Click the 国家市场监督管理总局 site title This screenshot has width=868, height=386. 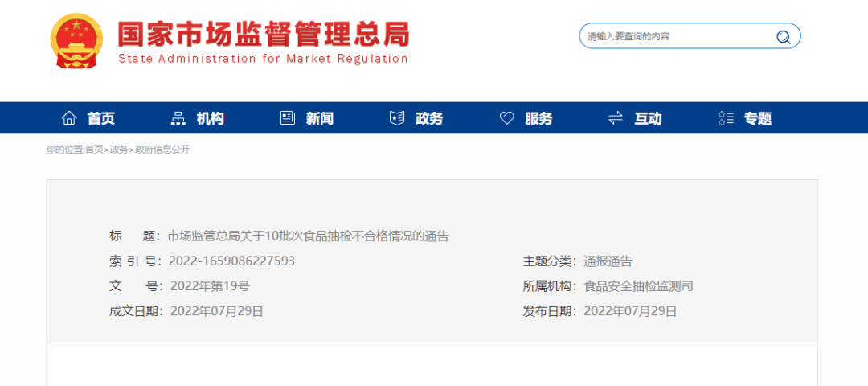point(264,35)
